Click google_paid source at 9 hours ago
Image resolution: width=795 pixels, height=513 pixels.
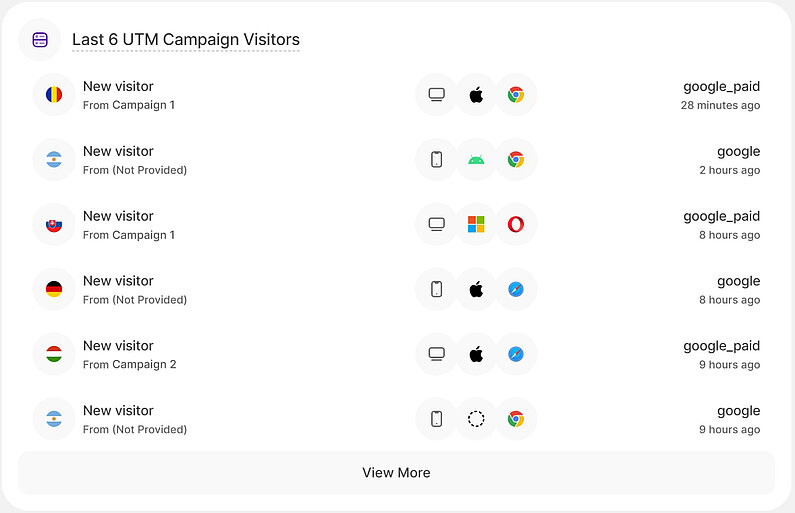tap(721, 346)
